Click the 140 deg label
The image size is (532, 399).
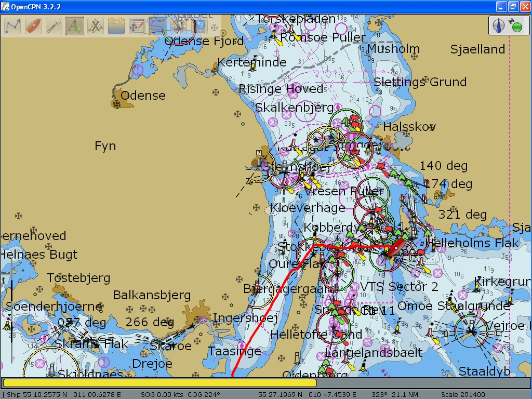pyautogui.click(x=444, y=166)
